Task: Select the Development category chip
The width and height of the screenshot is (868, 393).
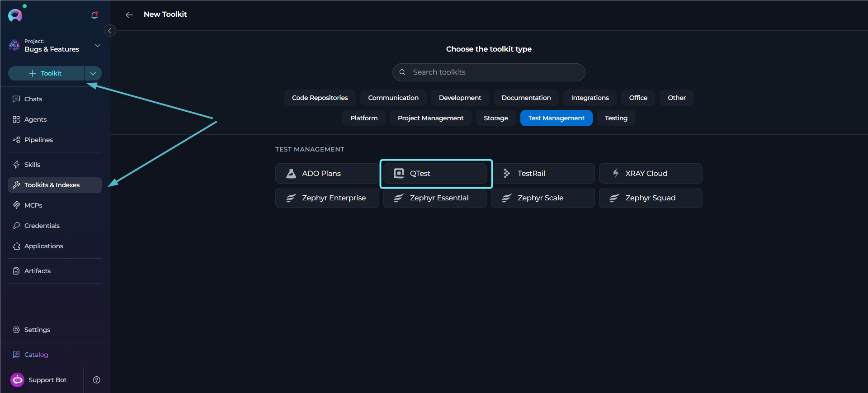Action: (460, 98)
